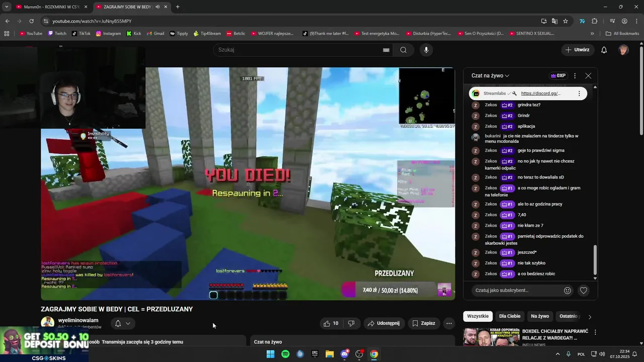644x362 pixels.
Task: Send a heart reaction in chat
Action: 584,290
